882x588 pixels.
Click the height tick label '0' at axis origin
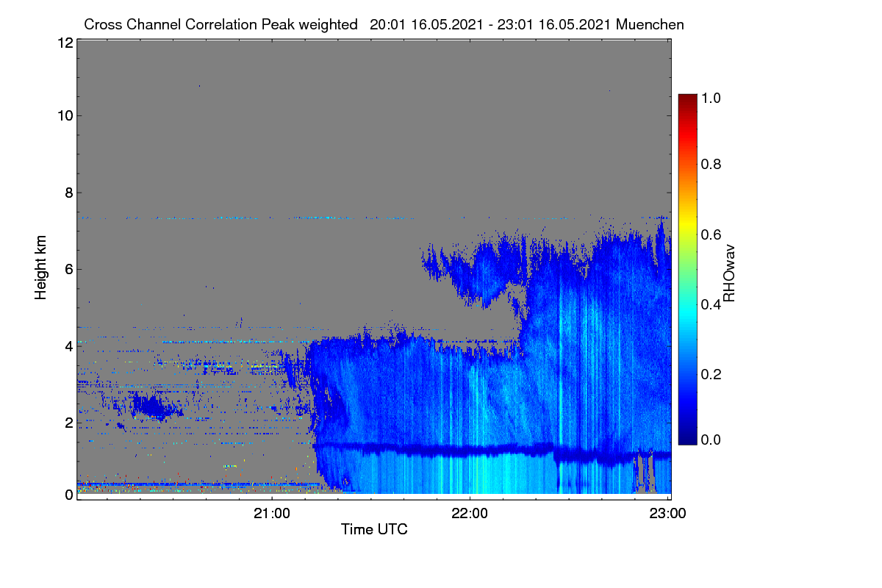click(68, 495)
